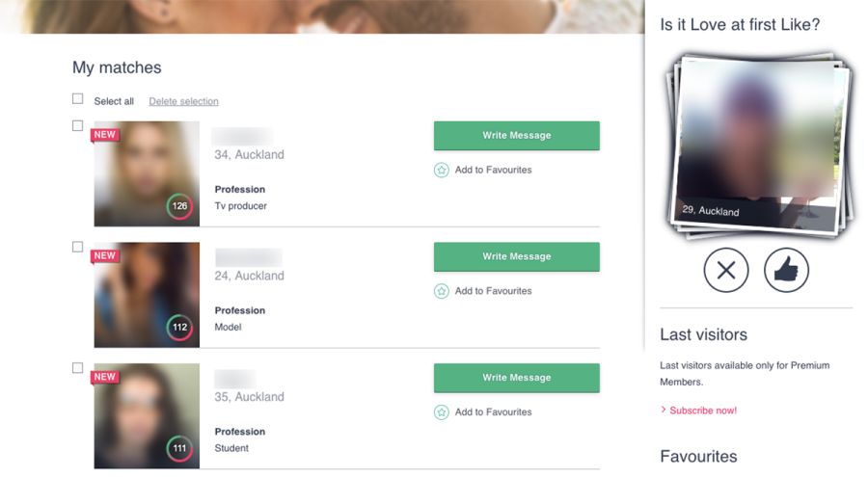
Task: Click NEW badge on Tv producer match
Action: 105,135
